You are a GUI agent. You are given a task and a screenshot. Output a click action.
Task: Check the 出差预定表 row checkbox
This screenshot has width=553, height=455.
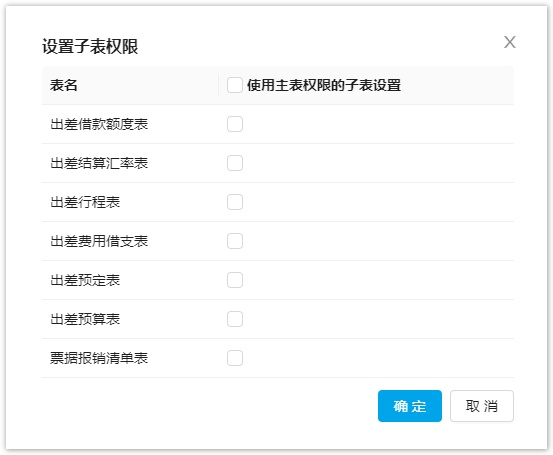tap(235, 280)
